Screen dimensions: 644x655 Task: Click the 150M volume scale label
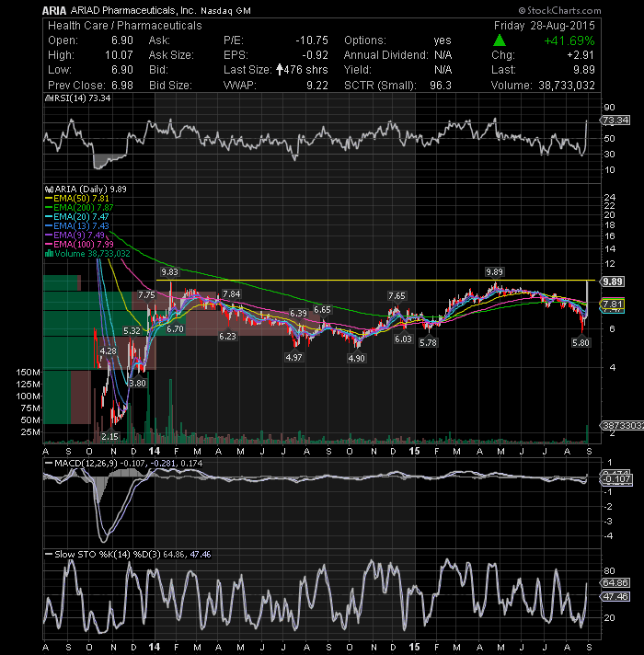28,372
